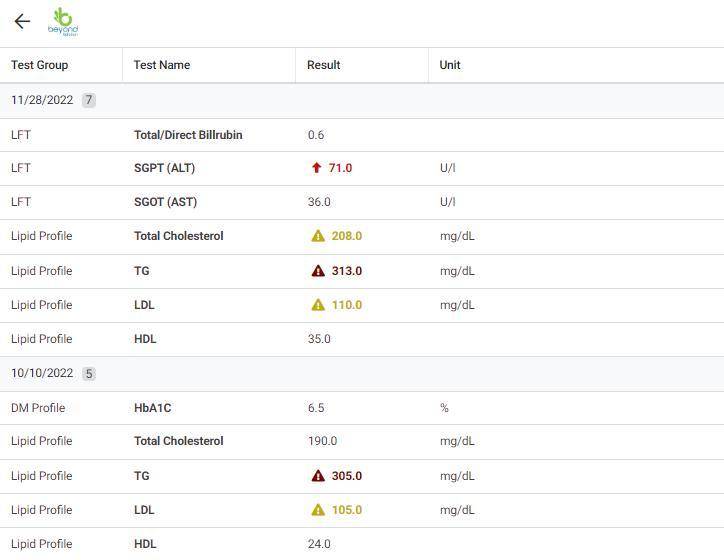Click the Beyond logo icon

pos(63,22)
